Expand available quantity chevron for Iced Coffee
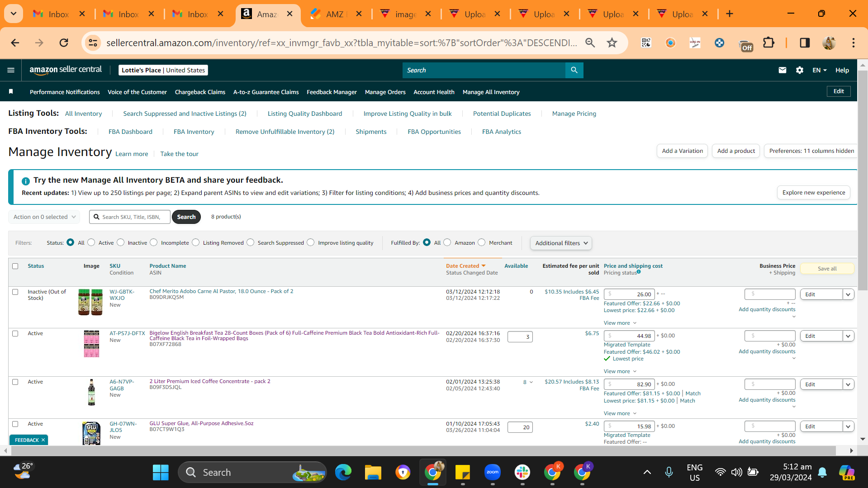Image resolution: width=868 pixels, height=488 pixels. (x=531, y=382)
